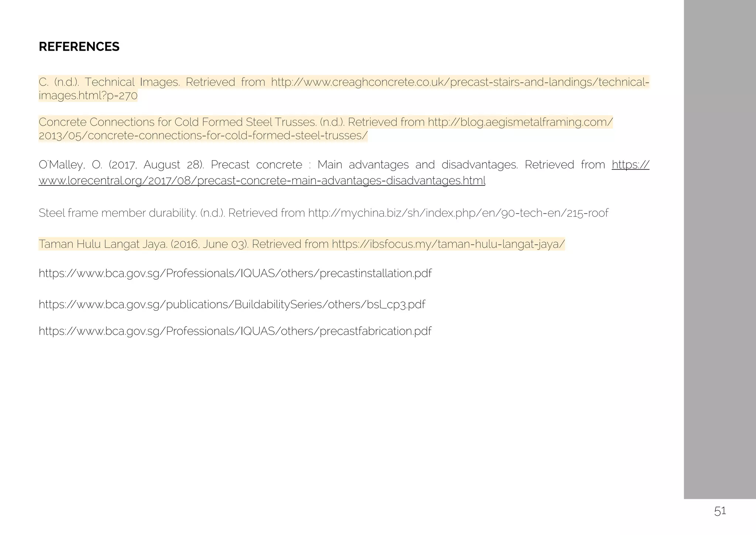Select the O'Malley author name
Image resolution: width=756 pixels, height=535 pixels.
tap(70, 165)
